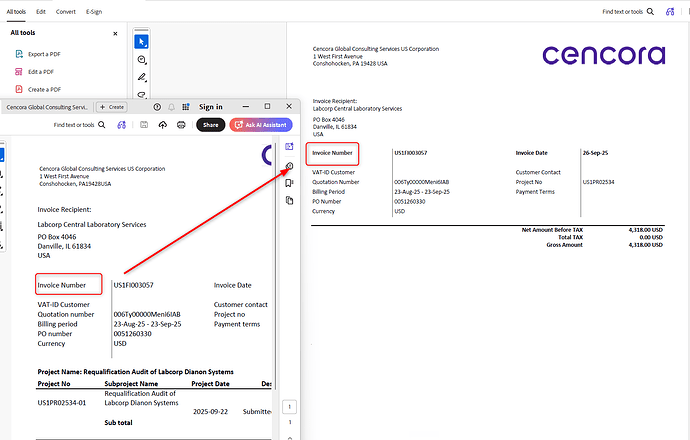Click 'Find text or tools' in back window
The image size is (690, 440).
tap(623, 12)
